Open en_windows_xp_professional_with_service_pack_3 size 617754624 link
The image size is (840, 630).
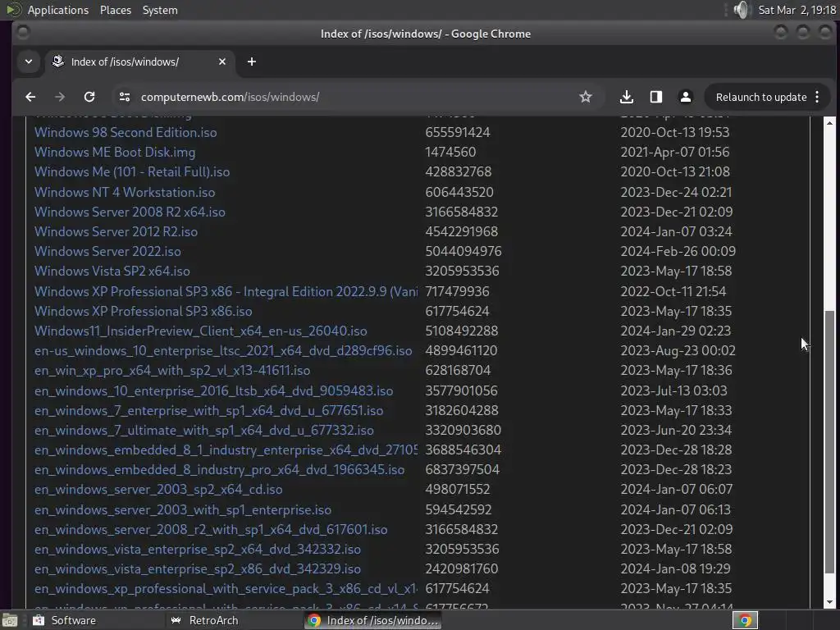coord(226,589)
